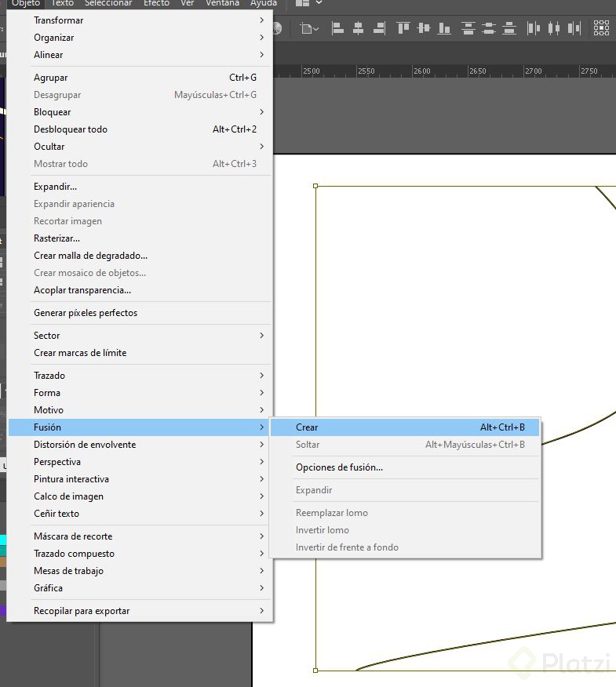616x687 pixels.
Task: Choose Crear in the Fusión submenu
Action: tap(405, 427)
